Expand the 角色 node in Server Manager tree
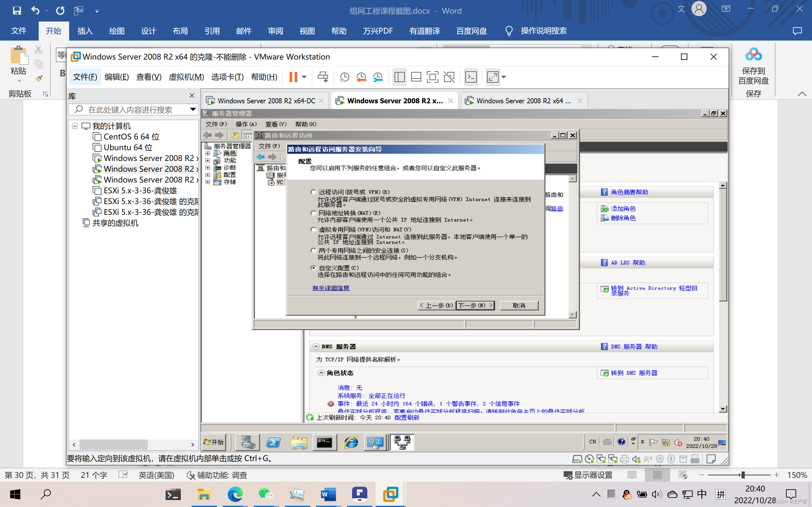This screenshot has width=812, height=507. pos(208,154)
